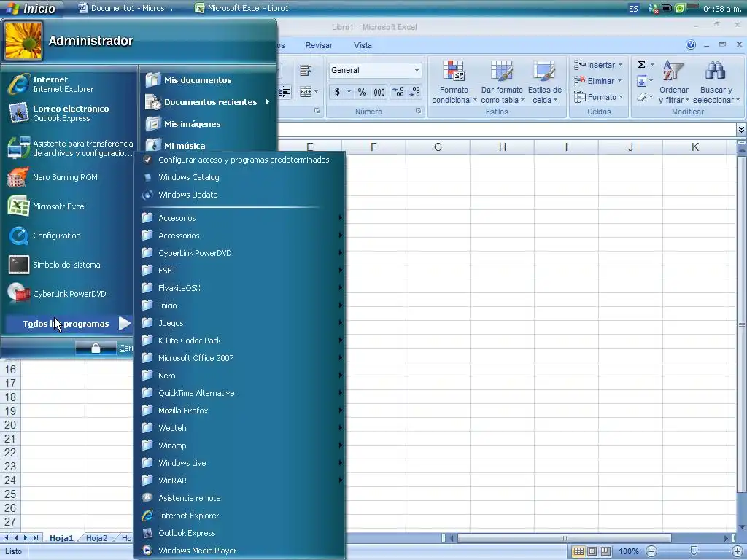Image resolution: width=747 pixels, height=560 pixels.
Task: Open Estilos de celda gallery
Action: 544,82
